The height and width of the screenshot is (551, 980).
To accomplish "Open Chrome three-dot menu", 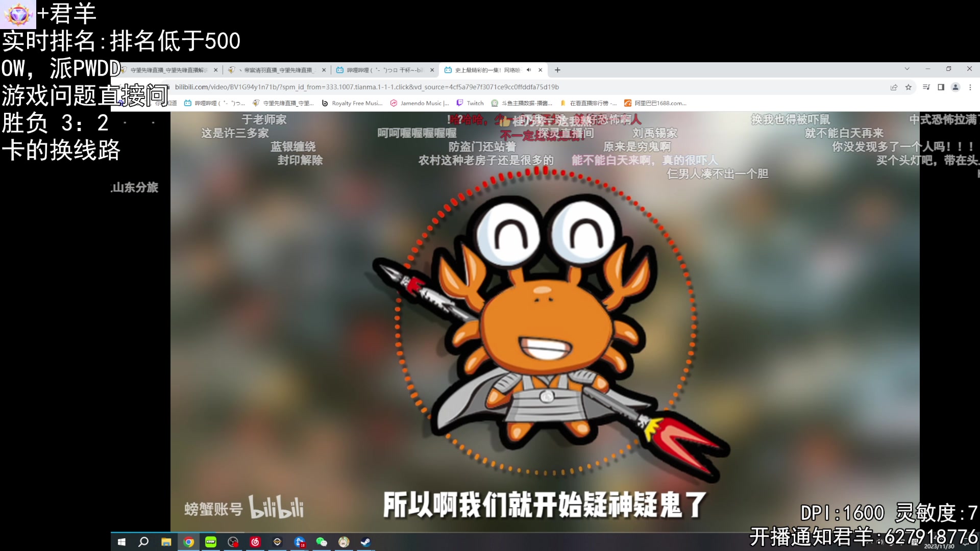I will click(x=970, y=87).
